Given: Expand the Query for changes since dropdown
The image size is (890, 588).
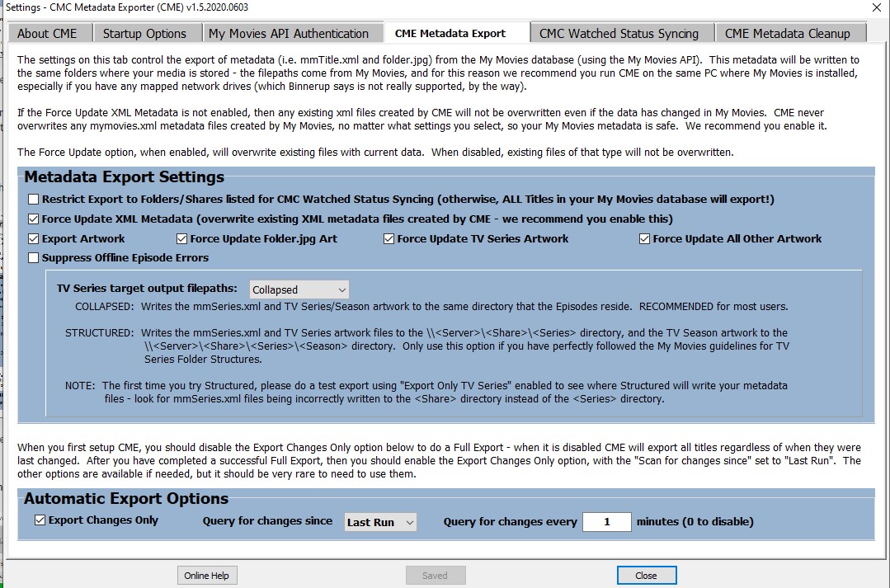Looking at the screenshot, I should (x=380, y=522).
